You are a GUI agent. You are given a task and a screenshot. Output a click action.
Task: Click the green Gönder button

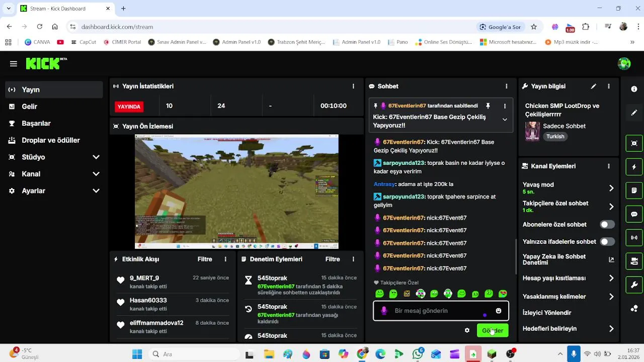tap(493, 330)
